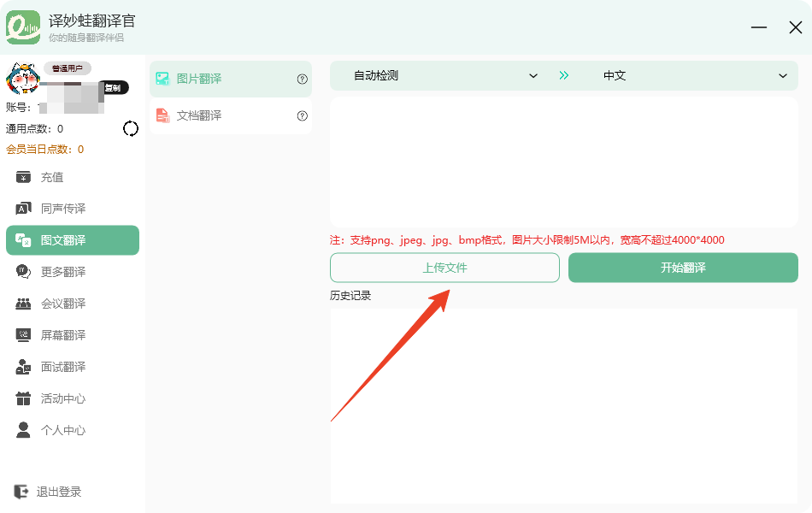Click the empty image preview area
812x513 pixels.
pyautogui.click(x=564, y=162)
